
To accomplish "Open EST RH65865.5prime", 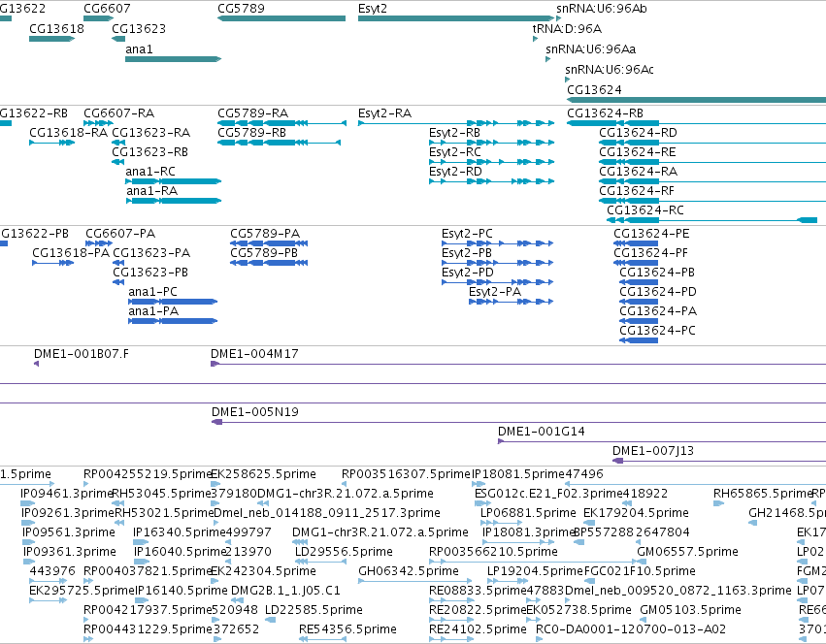I will point(763,494).
